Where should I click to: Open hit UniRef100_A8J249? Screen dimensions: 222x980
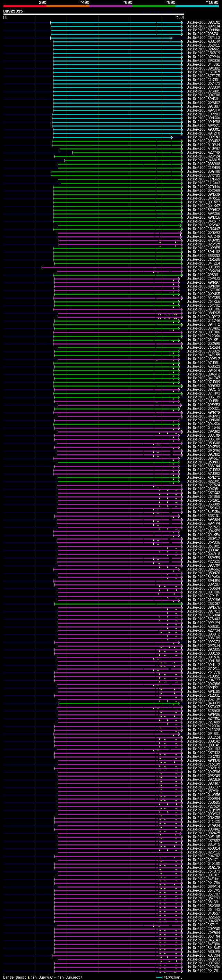tap(203, 236)
